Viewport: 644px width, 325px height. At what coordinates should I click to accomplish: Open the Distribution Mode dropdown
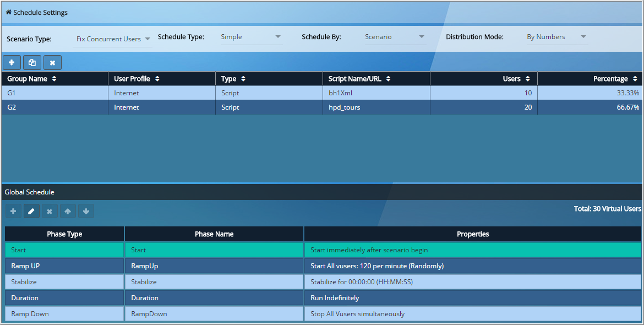556,37
